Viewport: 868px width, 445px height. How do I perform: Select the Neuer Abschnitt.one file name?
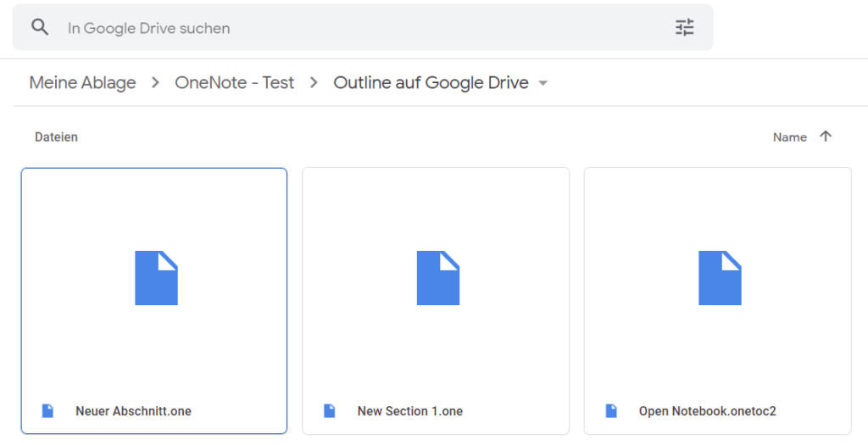[133, 411]
